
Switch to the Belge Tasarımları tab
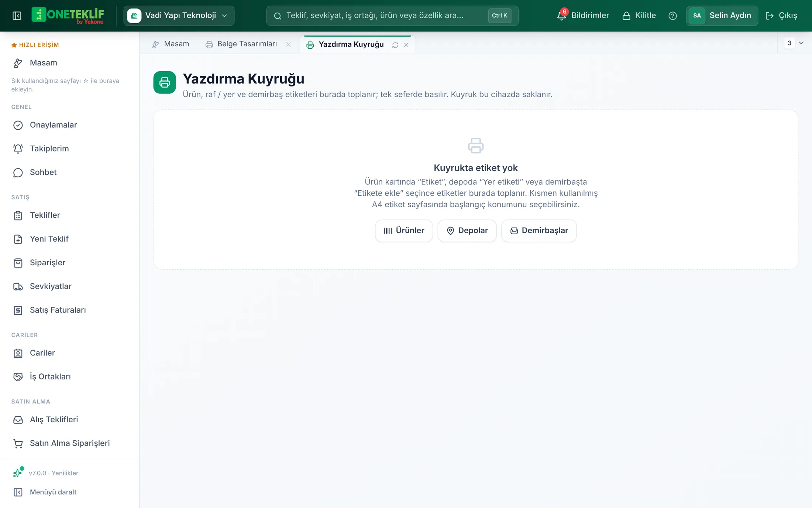pos(241,44)
